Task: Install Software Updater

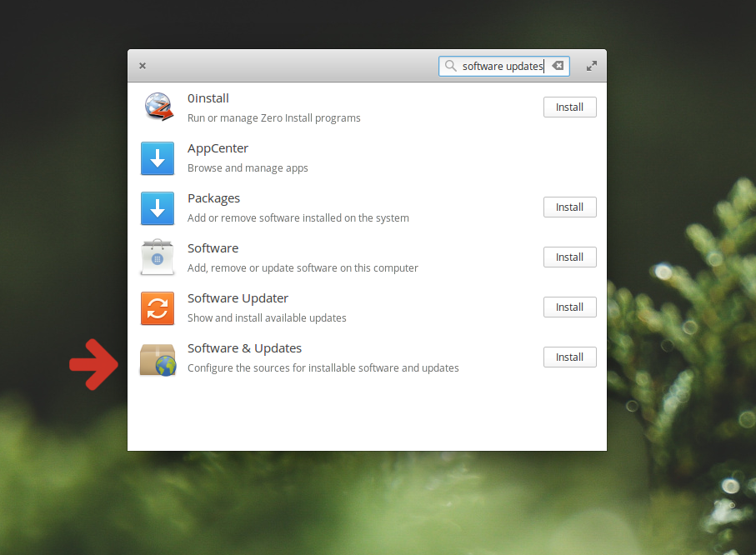Action: pyautogui.click(x=570, y=307)
